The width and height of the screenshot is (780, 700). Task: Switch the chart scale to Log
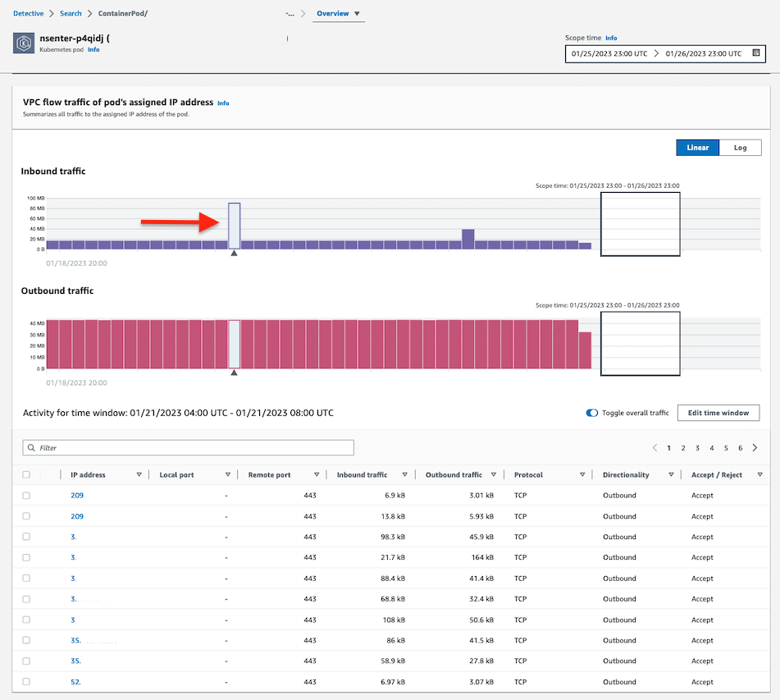[740, 148]
